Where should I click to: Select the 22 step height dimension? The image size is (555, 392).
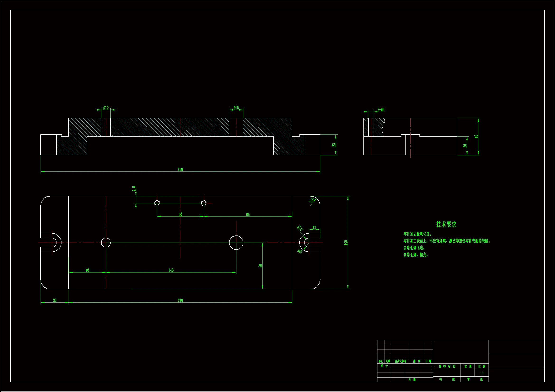[334, 145]
